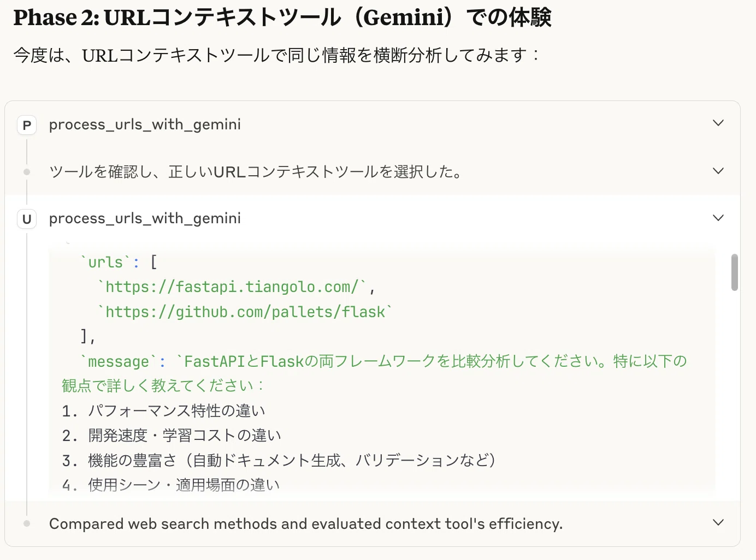
Task: Click the '今度は、URLコンテキストツール' intro sentence
Action: [x=276, y=55]
